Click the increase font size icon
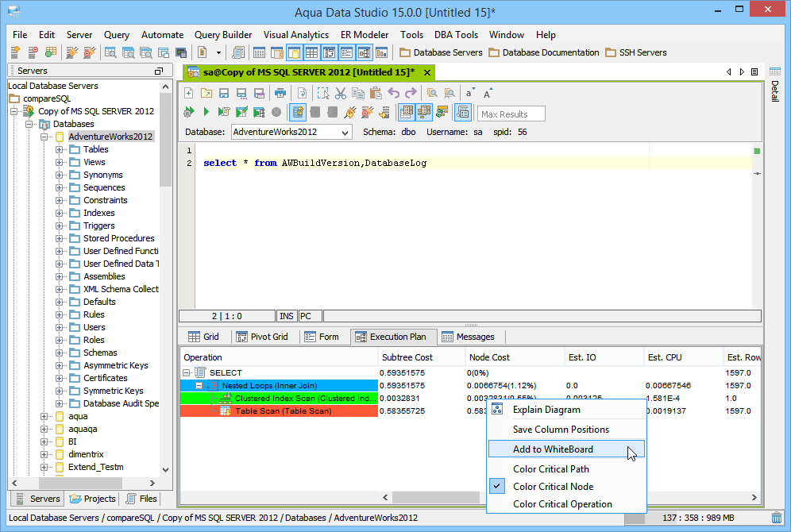Screen dimensions: 791x532 (x=488, y=93)
